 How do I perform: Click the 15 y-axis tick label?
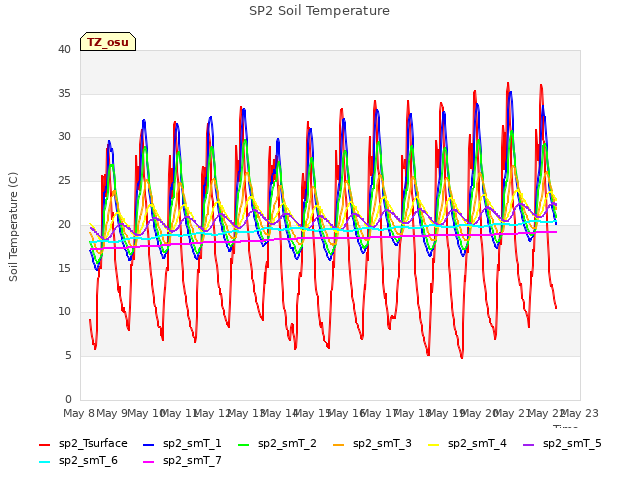point(64,268)
